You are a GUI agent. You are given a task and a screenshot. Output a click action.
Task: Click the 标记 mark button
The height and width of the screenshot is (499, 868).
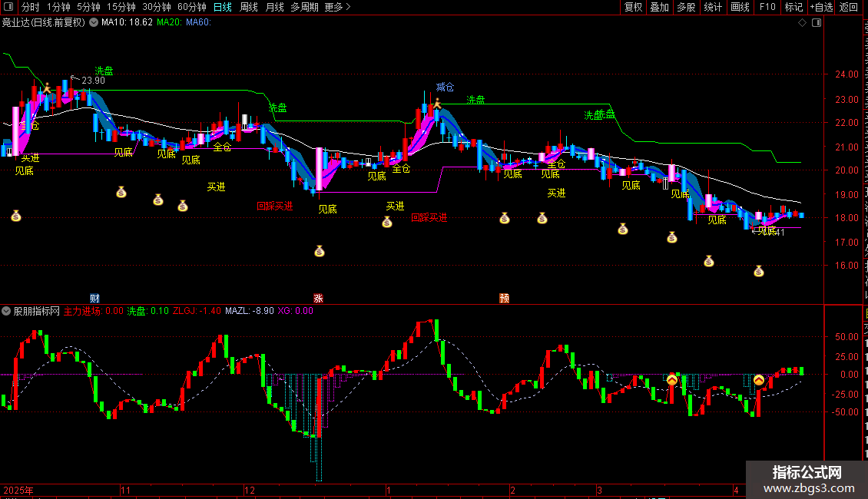pyautogui.click(x=793, y=7)
